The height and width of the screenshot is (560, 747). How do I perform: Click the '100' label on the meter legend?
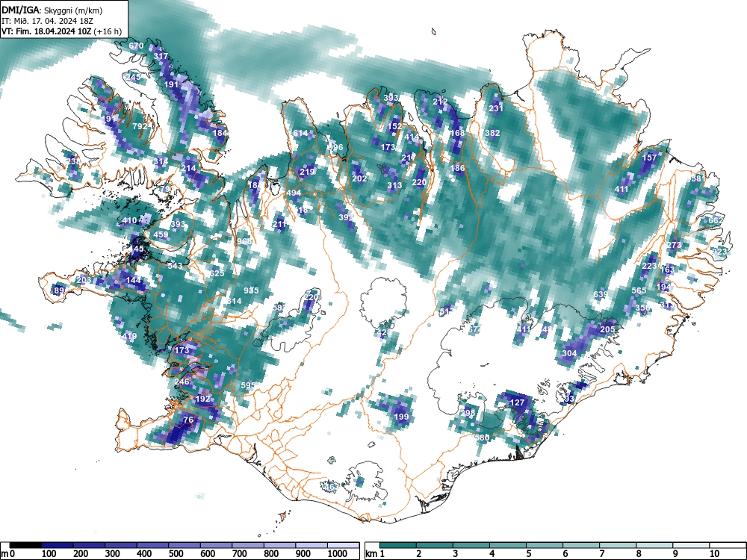click(x=49, y=554)
